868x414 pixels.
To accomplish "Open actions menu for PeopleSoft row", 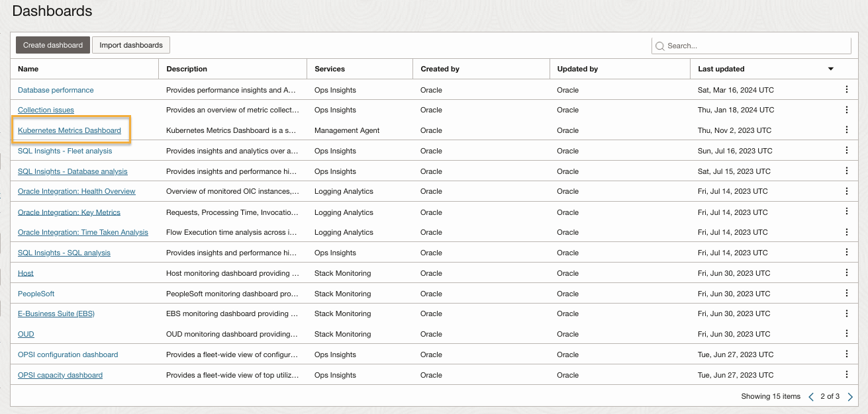I will pos(846,294).
